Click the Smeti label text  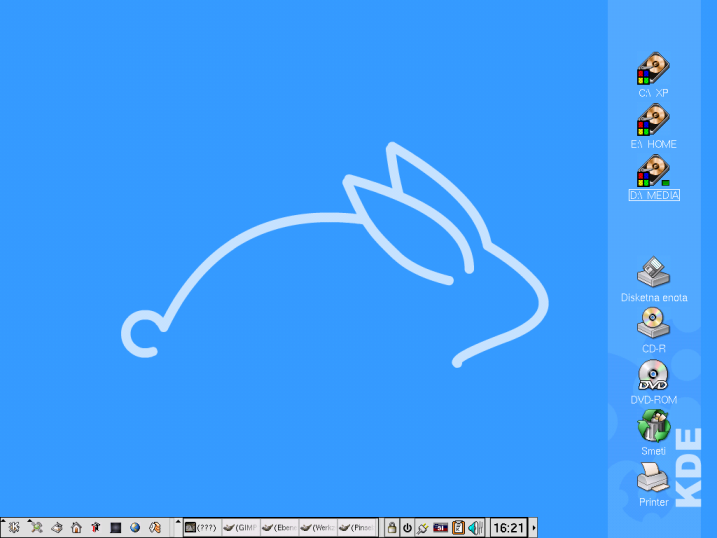coord(653,451)
